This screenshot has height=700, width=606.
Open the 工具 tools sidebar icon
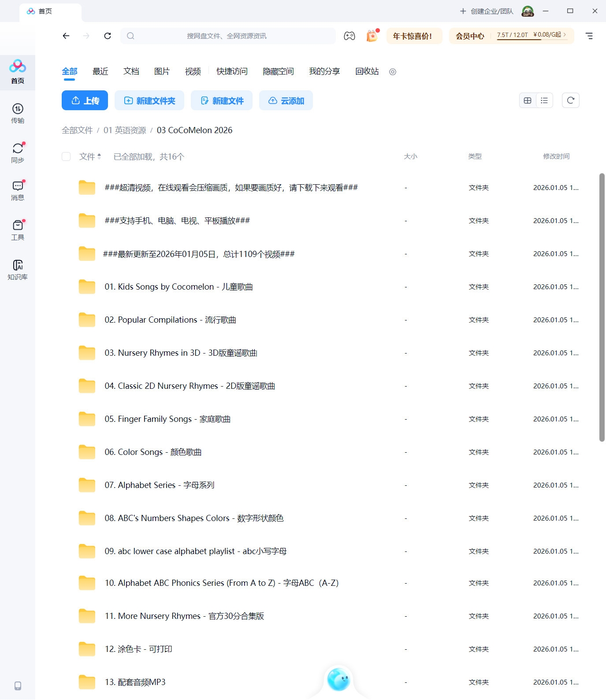[18, 230]
